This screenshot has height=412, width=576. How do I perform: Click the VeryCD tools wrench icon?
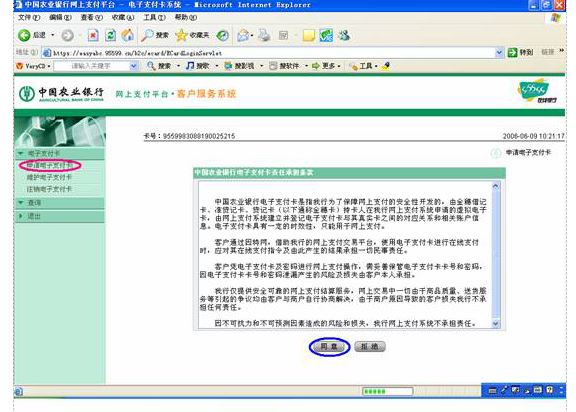pyautogui.click(x=353, y=66)
